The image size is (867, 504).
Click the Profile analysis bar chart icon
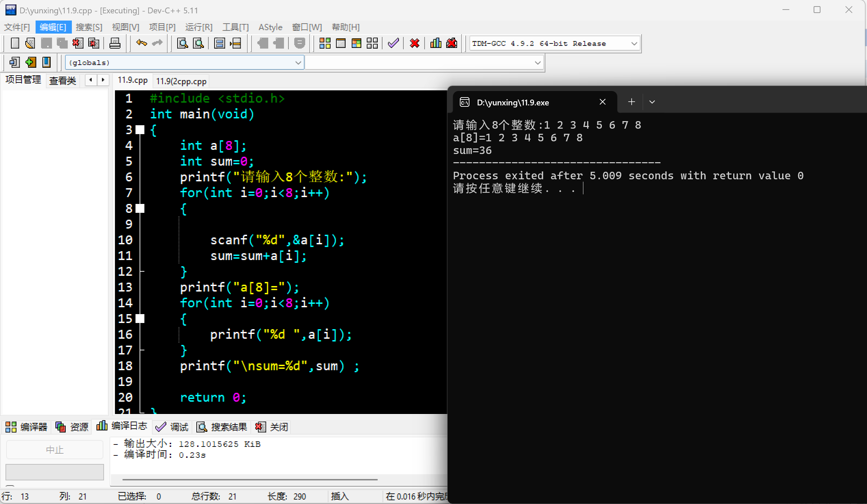pyautogui.click(x=436, y=43)
